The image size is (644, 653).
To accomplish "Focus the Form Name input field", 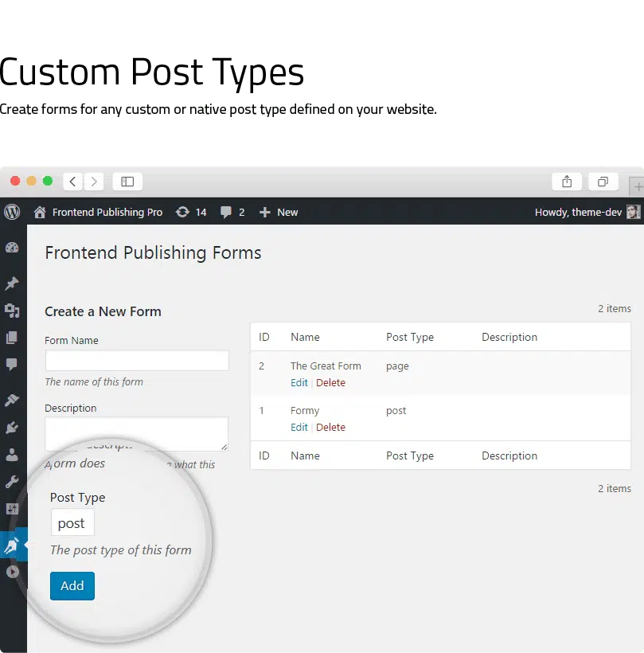I will click(x=137, y=361).
